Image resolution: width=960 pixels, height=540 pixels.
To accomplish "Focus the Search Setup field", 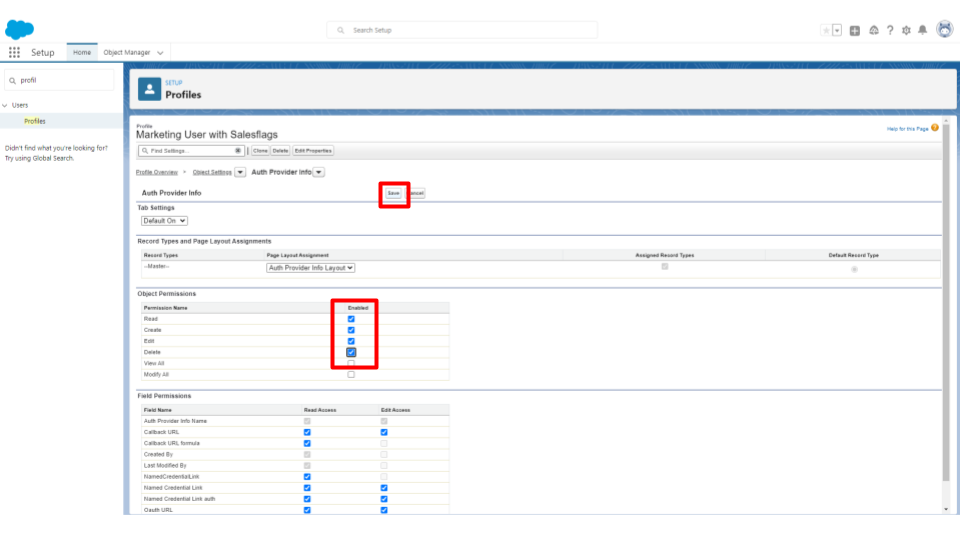I will (x=462, y=30).
